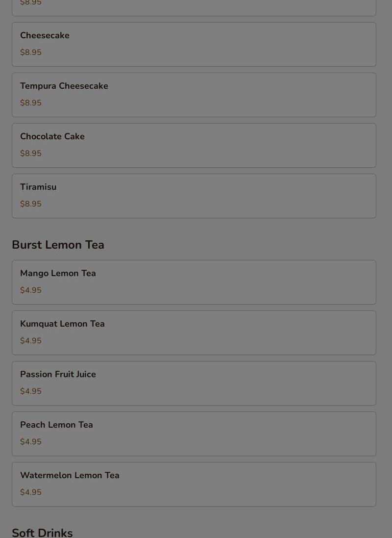The image size is (392, 538).
Task: Click the Kumquat Lemon Tea $4.95 price
Action: point(30,341)
